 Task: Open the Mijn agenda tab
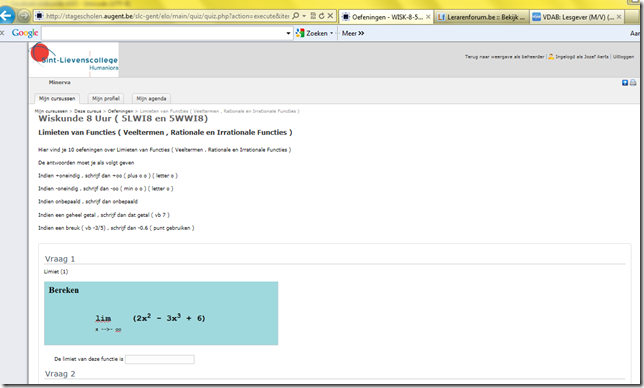(151, 99)
